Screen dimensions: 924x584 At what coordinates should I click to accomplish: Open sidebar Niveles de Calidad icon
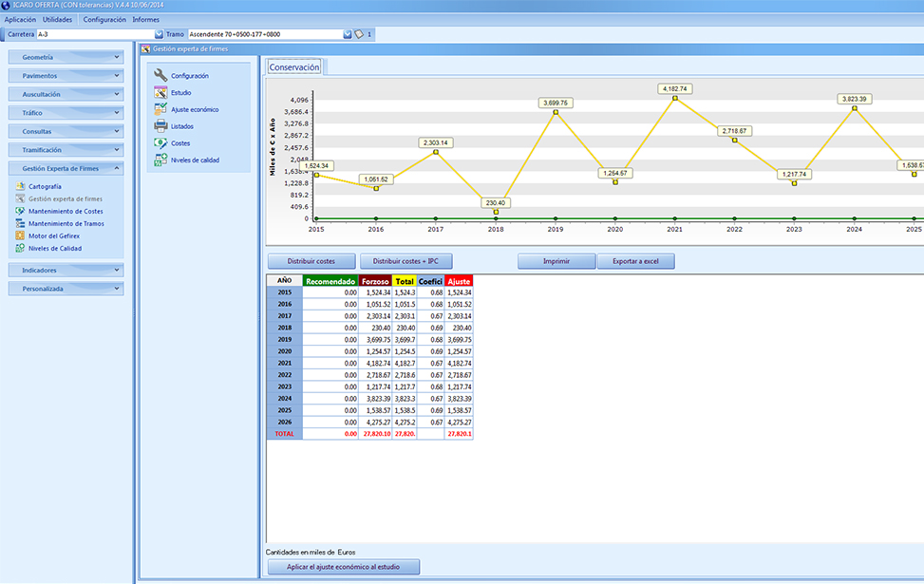pos(20,248)
